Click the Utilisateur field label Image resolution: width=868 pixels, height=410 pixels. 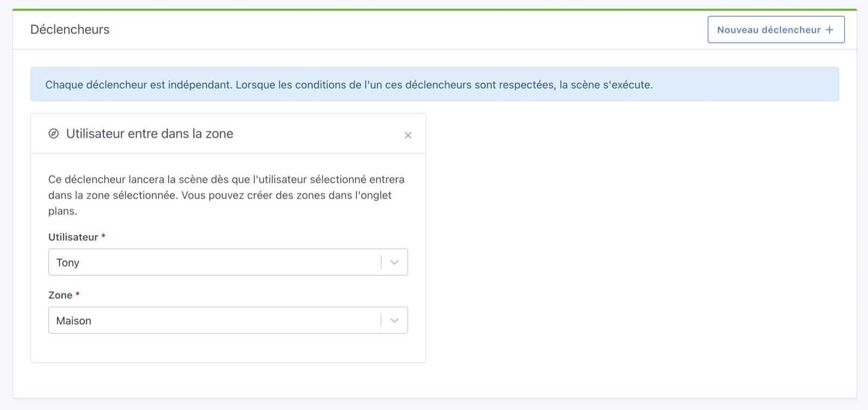[x=73, y=236]
